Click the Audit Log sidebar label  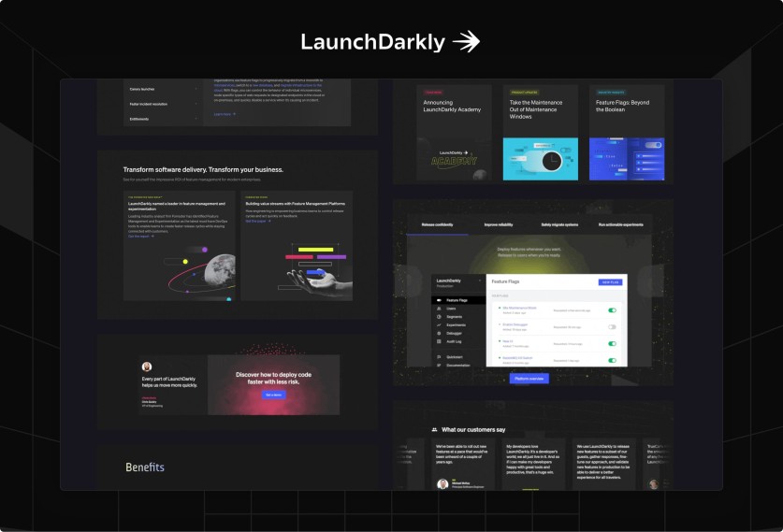point(454,342)
